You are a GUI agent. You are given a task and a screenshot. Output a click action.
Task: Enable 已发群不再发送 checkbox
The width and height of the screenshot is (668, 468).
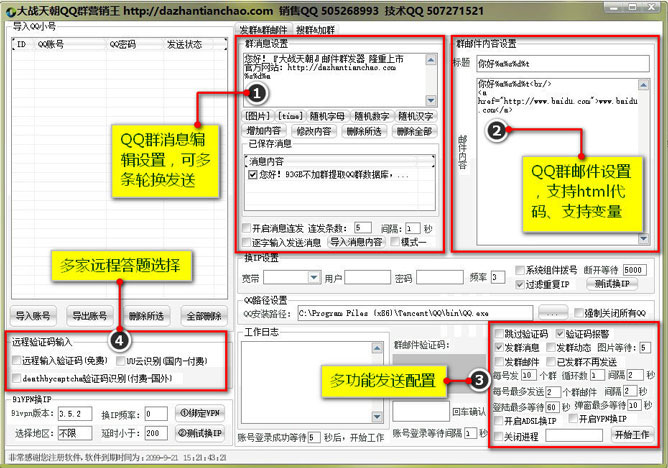click(x=550, y=362)
